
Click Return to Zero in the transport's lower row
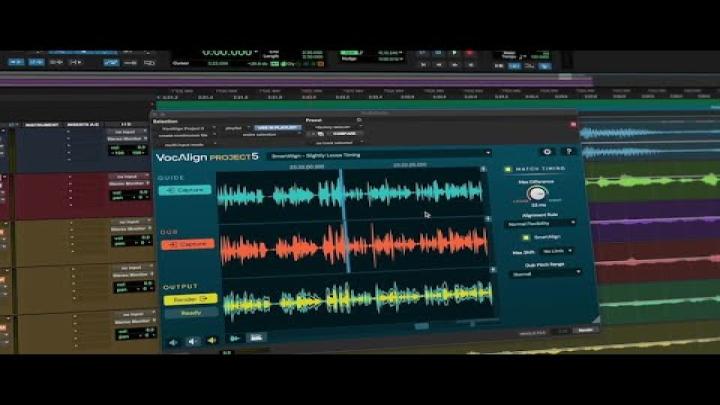[x=423, y=65]
